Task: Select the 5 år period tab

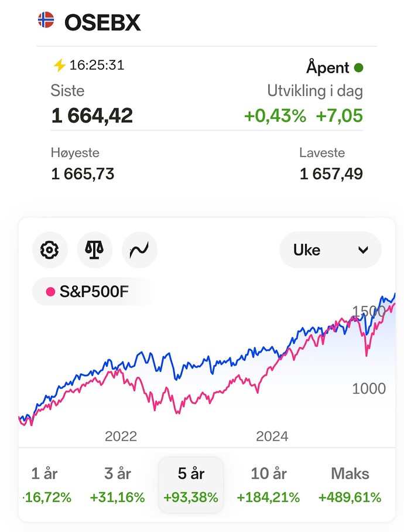Action: point(191,485)
